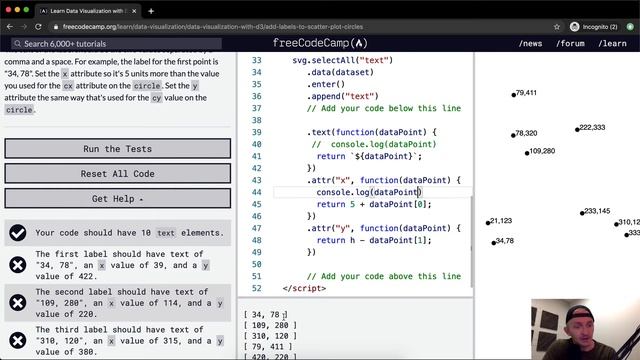Click the failed X icon for second label test

coord(18,303)
